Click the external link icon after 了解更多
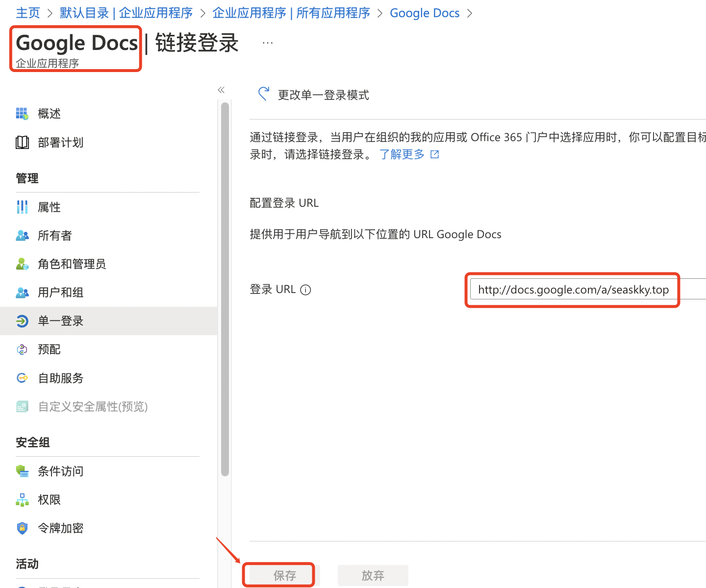The height and width of the screenshot is (588, 706). point(434,154)
